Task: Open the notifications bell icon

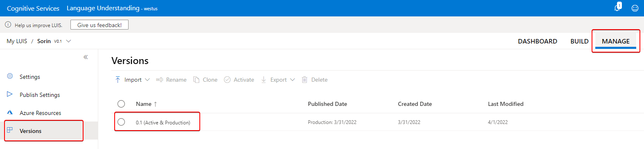Action: [x=617, y=8]
